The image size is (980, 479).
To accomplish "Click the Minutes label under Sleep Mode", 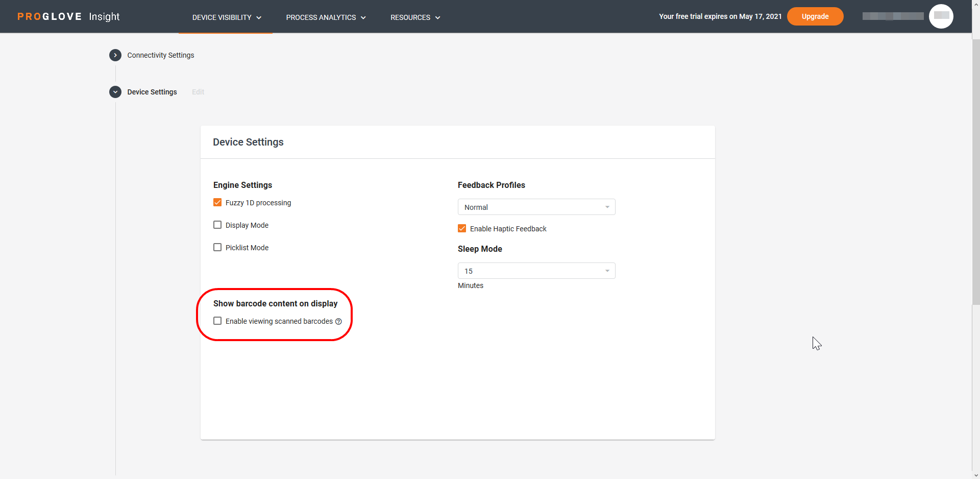I will coord(471,285).
